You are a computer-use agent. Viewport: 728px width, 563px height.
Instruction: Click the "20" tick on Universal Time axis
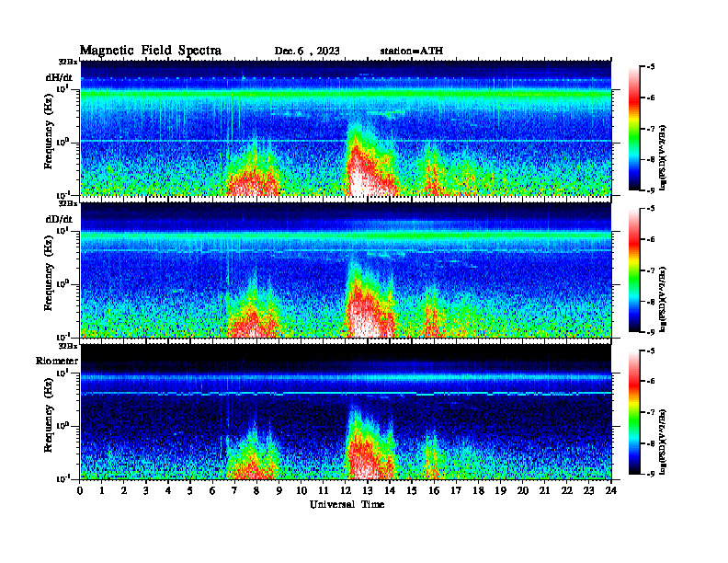523,490
